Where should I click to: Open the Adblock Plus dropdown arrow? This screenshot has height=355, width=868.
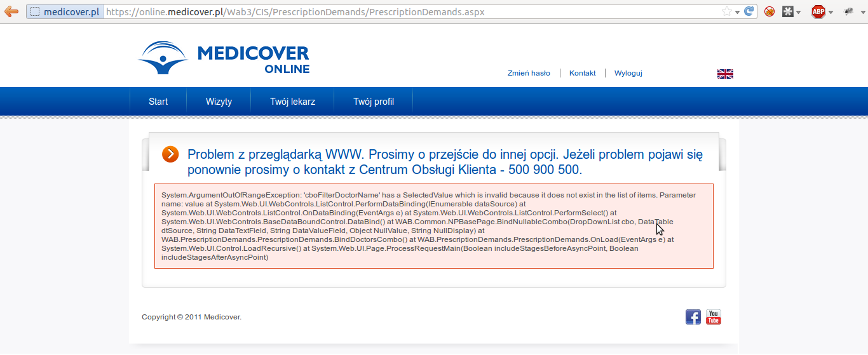pyautogui.click(x=831, y=12)
